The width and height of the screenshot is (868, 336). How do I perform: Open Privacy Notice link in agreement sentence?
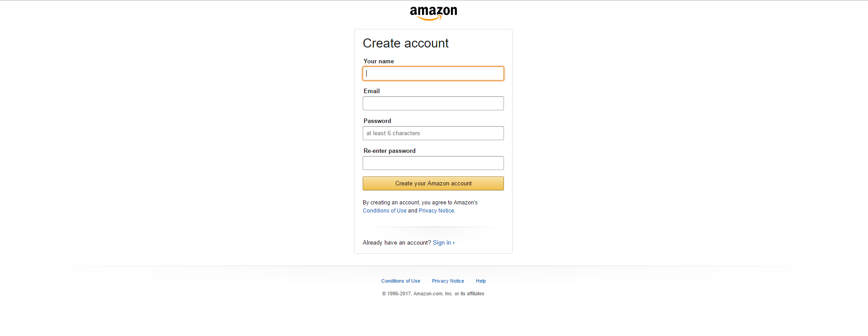coord(436,211)
